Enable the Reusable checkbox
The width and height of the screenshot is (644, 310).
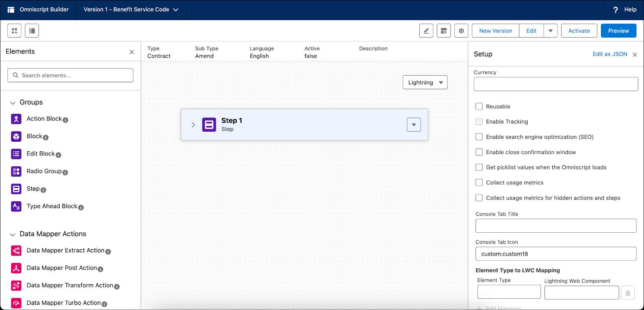coord(479,106)
